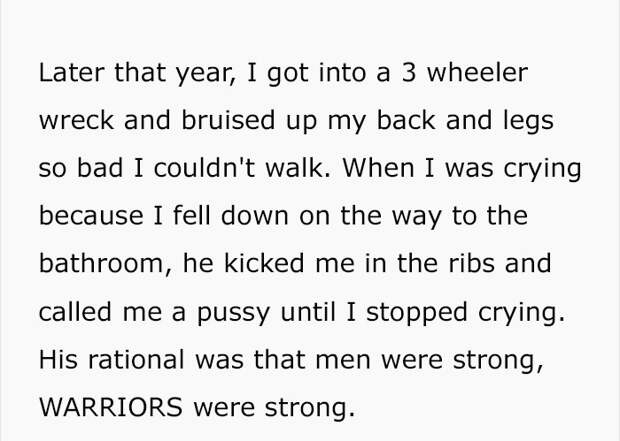Image resolution: width=620 pixels, height=441 pixels.
Task: Click the word "rational" in the text
Action: [x=136, y=359]
